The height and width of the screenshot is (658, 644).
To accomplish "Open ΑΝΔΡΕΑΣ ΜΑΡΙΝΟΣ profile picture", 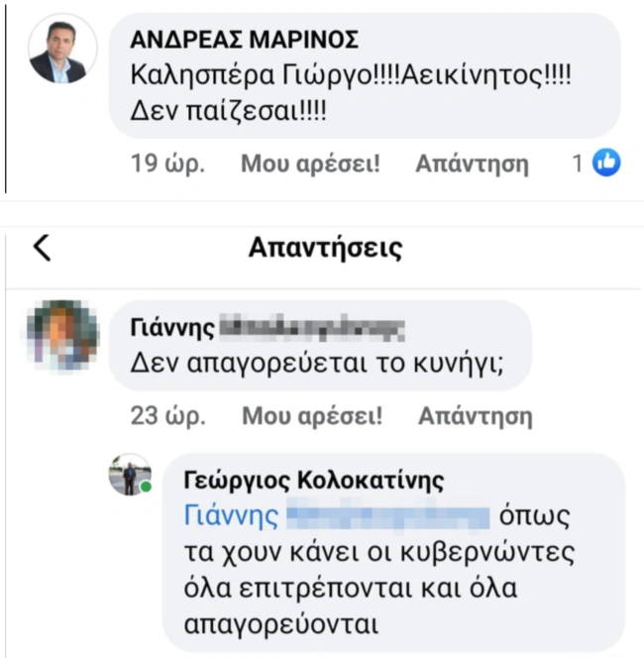I will click(x=63, y=50).
